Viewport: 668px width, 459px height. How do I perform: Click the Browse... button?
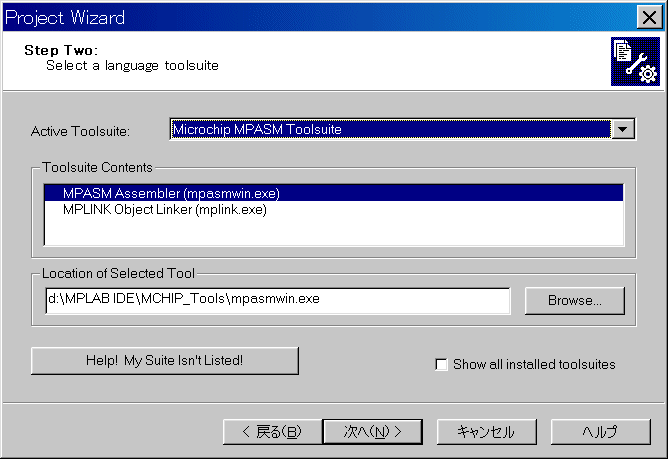point(575,300)
